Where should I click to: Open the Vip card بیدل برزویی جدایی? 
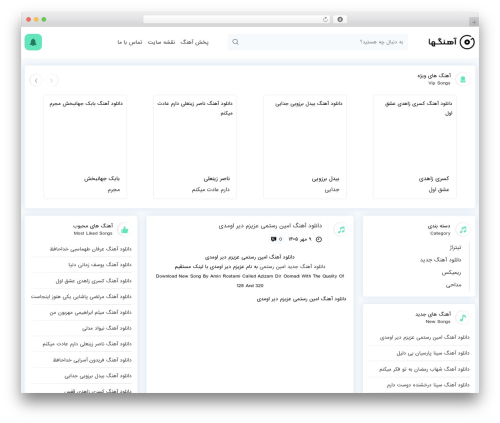pos(305,147)
